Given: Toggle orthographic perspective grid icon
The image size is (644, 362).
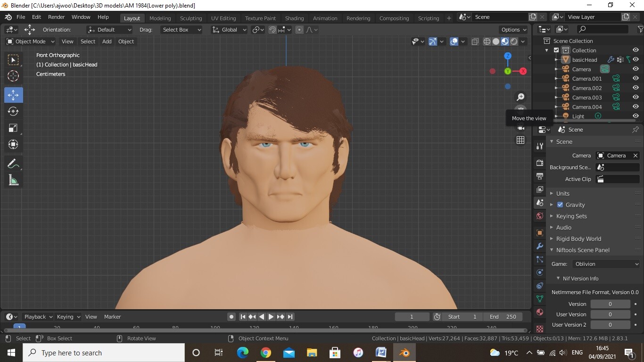Looking at the screenshot, I should (x=520, y=140).
